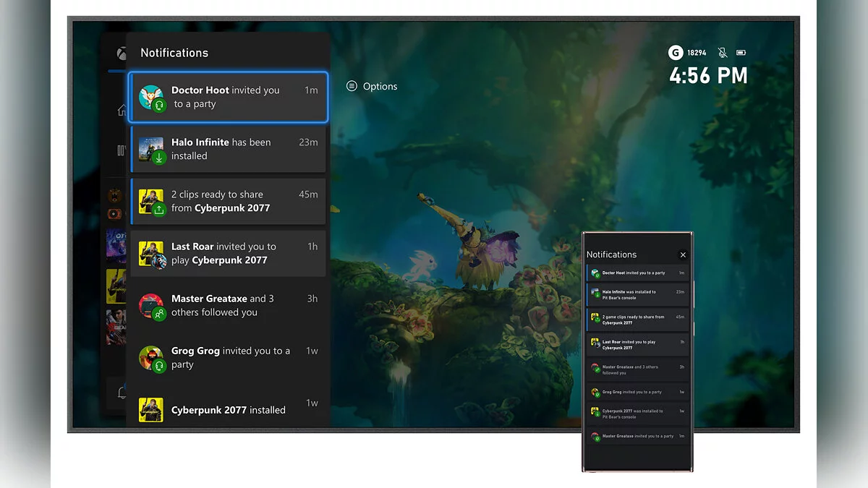Click the Cyberpunk 2077 installed game icon
Screen dimensions: 868x488
(x=150, y=409)
